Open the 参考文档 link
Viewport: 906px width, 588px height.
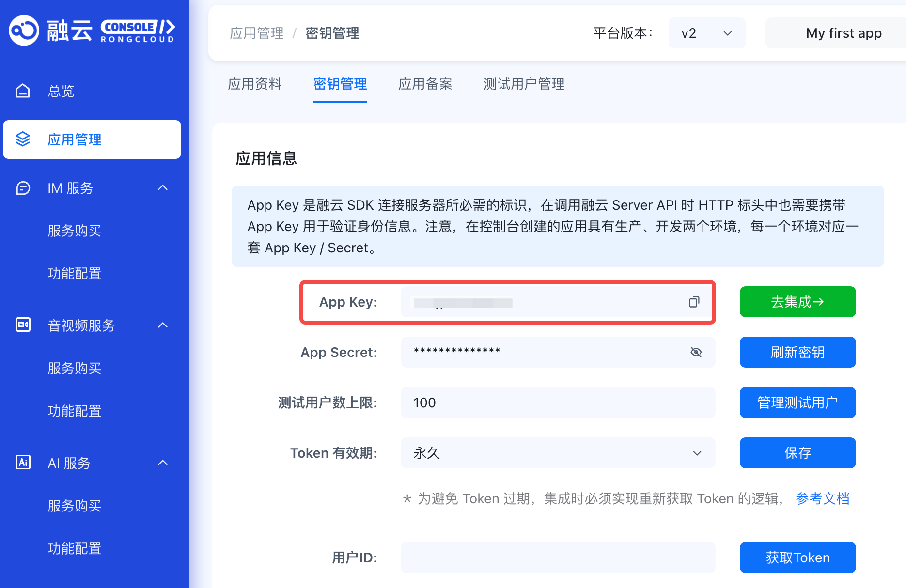(x=822, y=498)
